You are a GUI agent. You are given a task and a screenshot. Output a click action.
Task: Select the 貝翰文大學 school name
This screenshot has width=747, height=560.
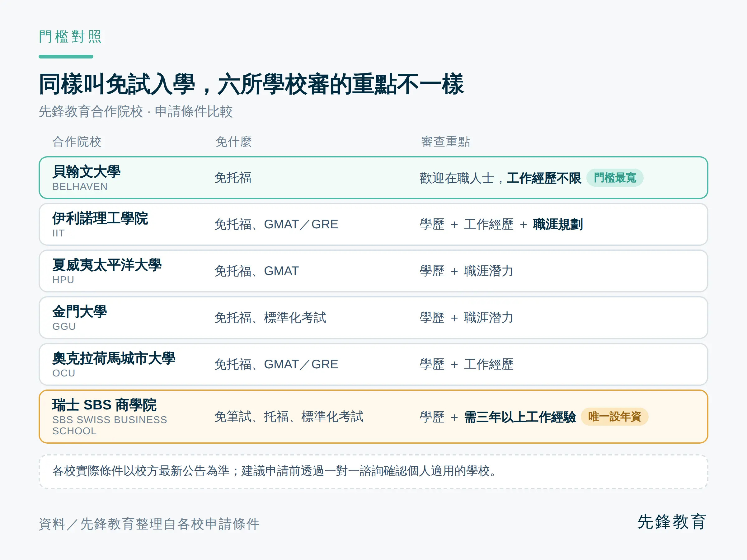point(87,171)
